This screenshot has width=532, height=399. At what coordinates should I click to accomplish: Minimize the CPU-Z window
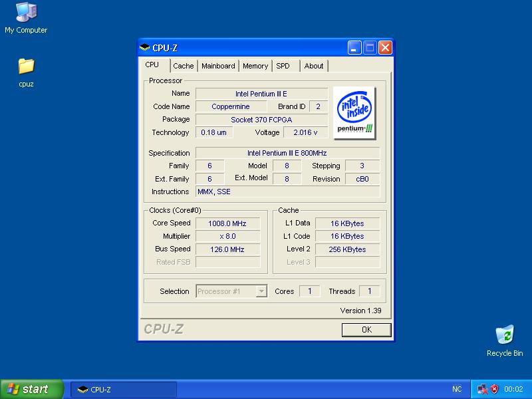pos(354,48)
